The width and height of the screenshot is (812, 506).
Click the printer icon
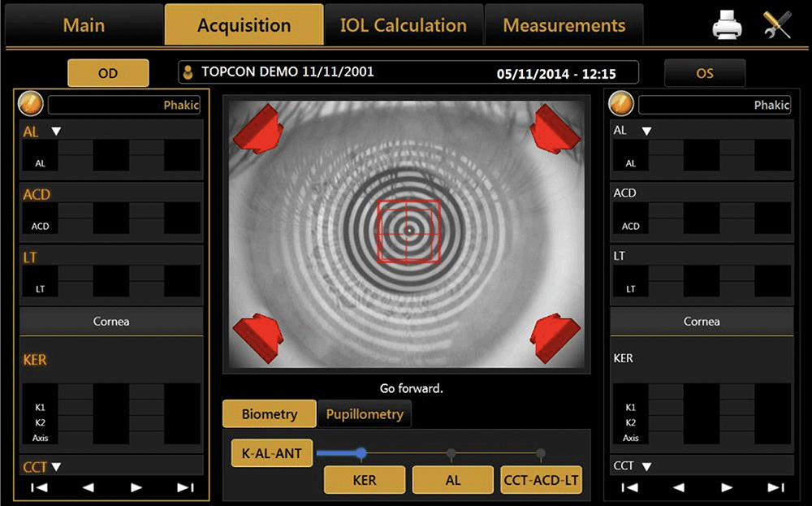point(728,26)
